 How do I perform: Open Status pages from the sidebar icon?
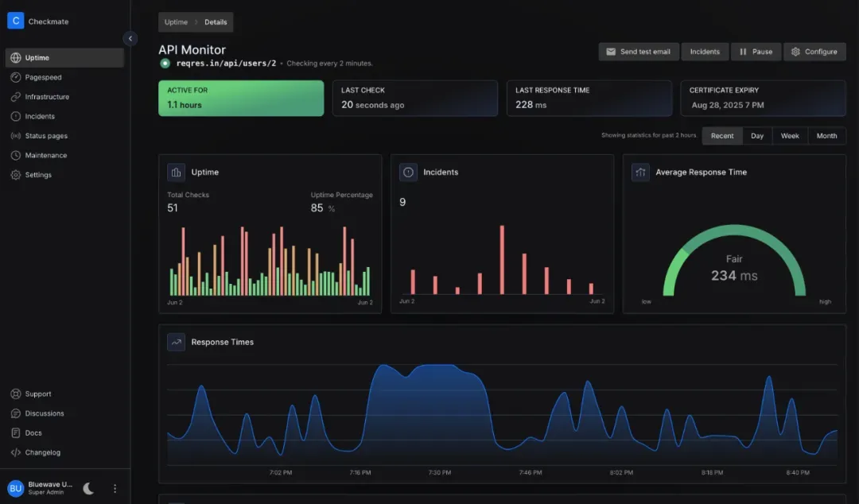[x=16, y=136]
